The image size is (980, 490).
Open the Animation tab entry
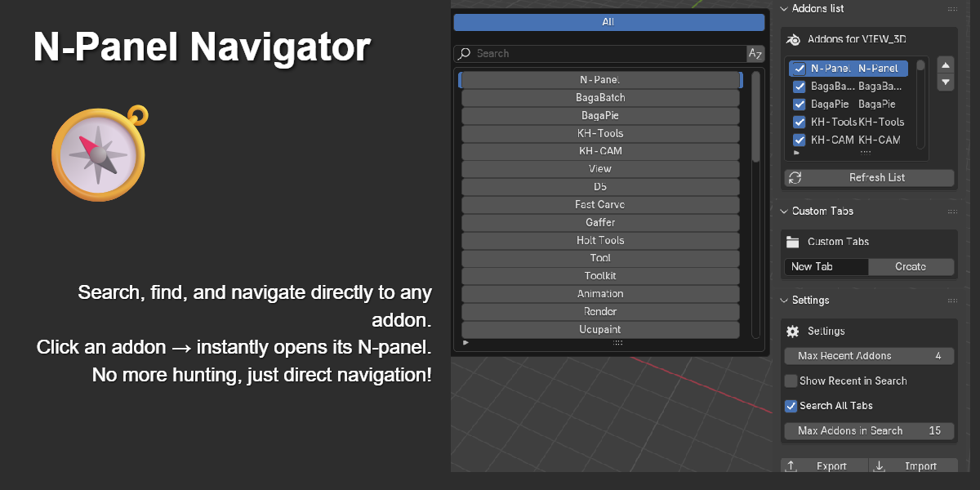point(600,294)
